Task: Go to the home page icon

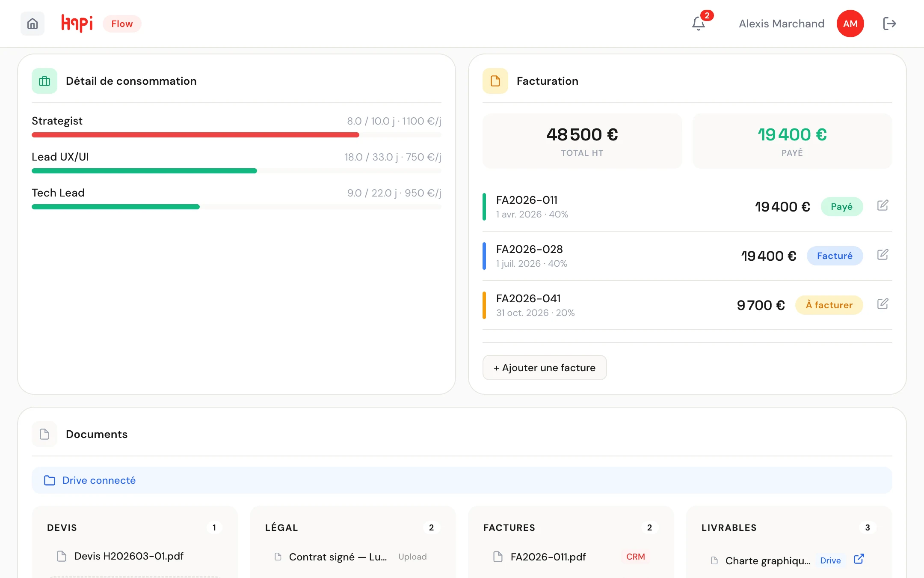Action: [x=33, y=24]
